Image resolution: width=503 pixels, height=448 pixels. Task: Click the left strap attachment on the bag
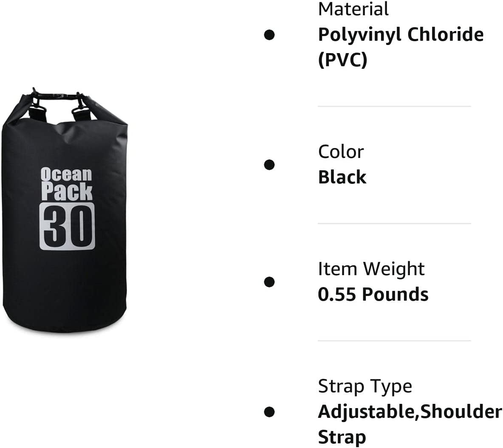37,112
